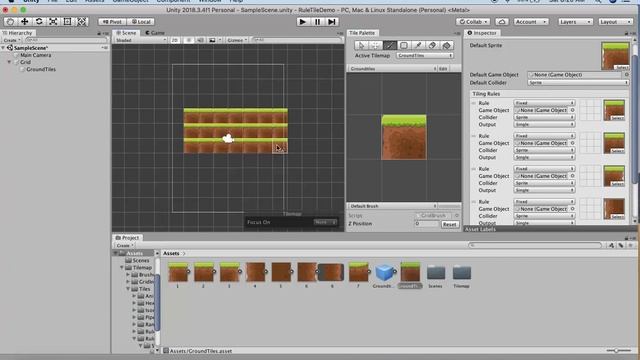Choose the Tile Palette move selection tool
Image resolution: width=640 pixels, height=360 pixels.
tap(376, 45)
